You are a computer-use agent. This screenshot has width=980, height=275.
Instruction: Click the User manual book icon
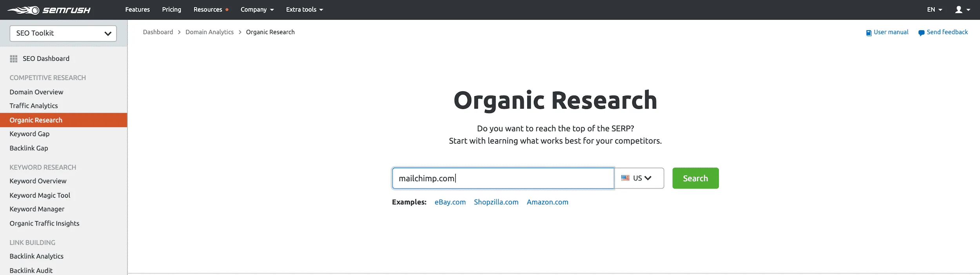point(869,33)
